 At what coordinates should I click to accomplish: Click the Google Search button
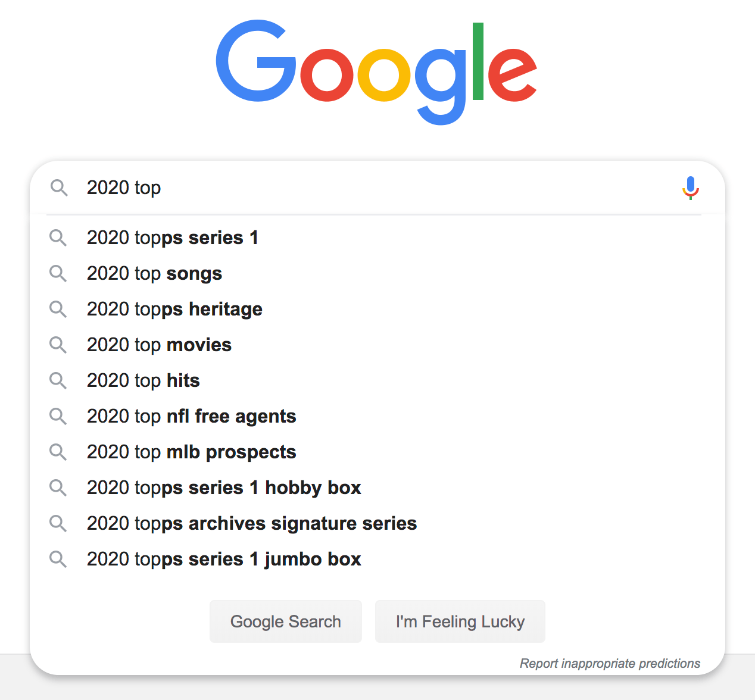tap(286, 621)
